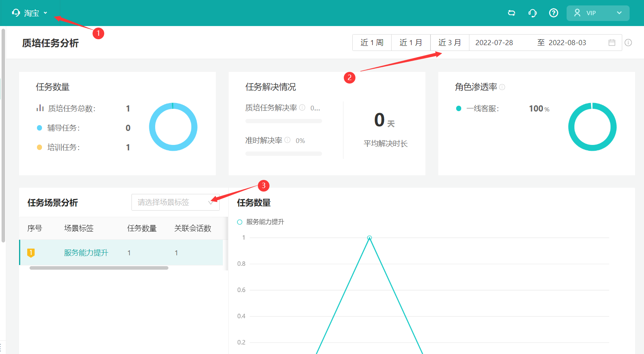The image size is (644, 354).
Task: Open the 淘宝 platform dropdown
Action: 30,13
